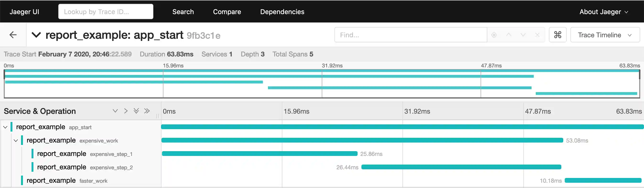Click the minimap right edge handle
This screenshot has width=644, height=188.
tap(640, 75)
